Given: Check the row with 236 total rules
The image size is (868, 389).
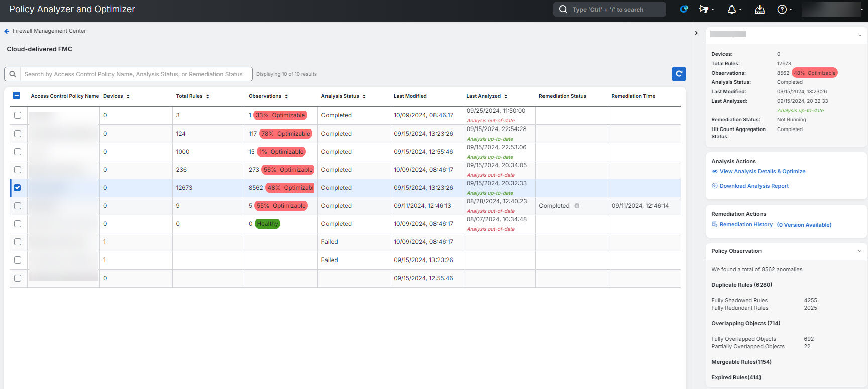Looking at the screenshot, I should (18, 170).
